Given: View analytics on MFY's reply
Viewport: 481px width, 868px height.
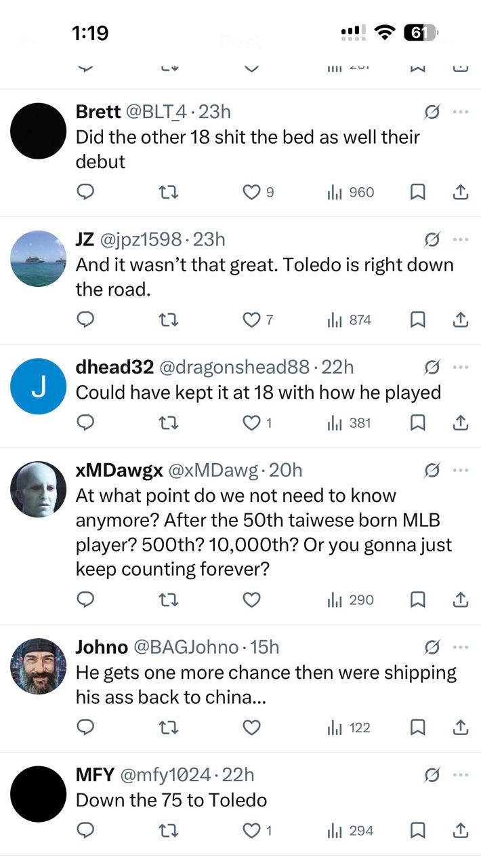Looking at the screenshot, I should point(350,831).
